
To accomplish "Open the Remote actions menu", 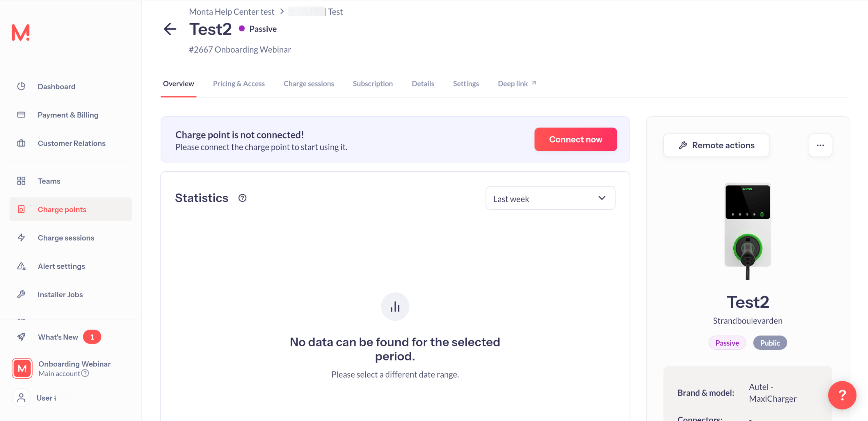I will 716,146.
